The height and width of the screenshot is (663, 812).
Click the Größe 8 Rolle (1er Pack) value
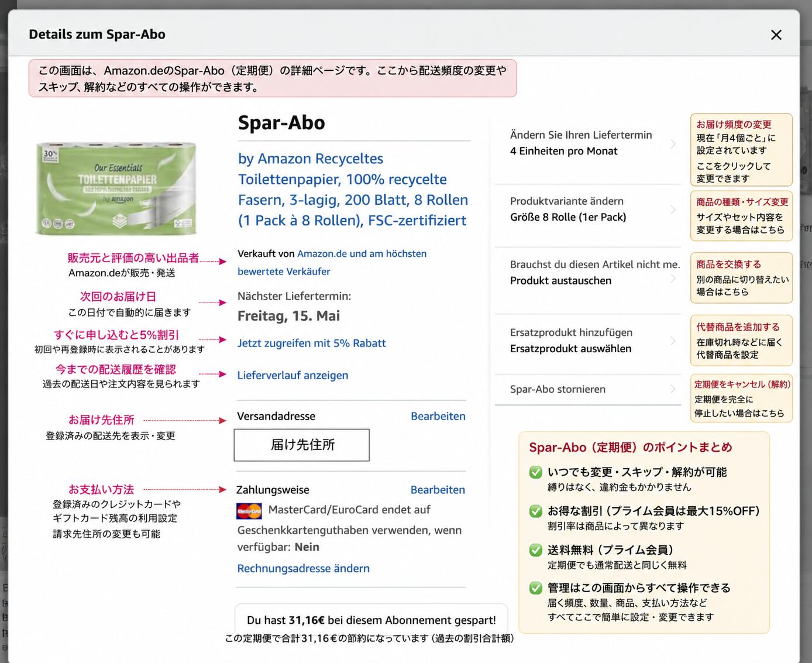coord(568,217)
